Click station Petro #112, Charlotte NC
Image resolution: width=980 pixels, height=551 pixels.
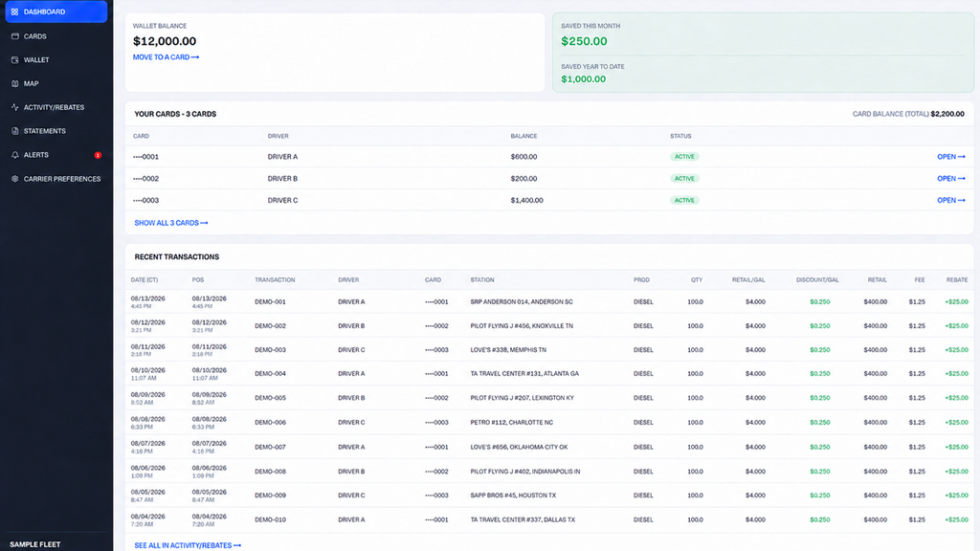(x=511, y=422)
